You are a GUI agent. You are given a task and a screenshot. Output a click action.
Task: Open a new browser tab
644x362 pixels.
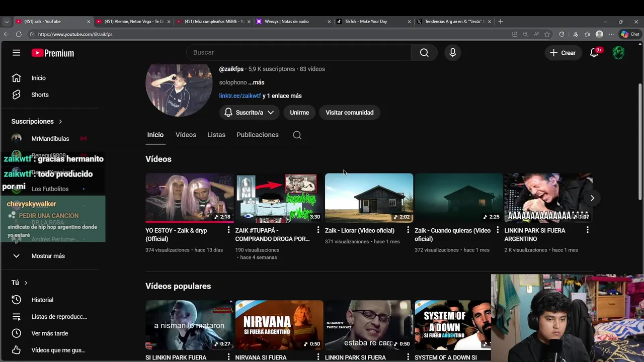(x=500, y=22)
